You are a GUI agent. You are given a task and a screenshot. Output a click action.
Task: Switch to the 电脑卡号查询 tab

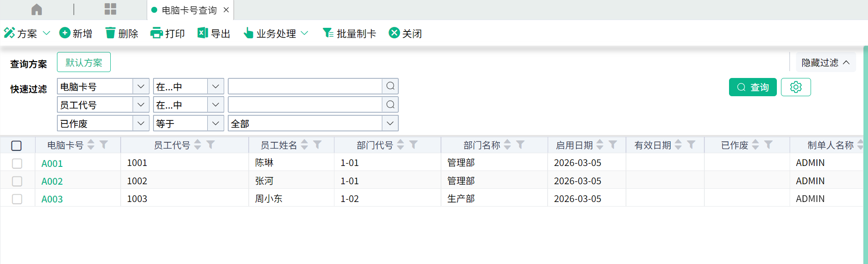[189, 10]
